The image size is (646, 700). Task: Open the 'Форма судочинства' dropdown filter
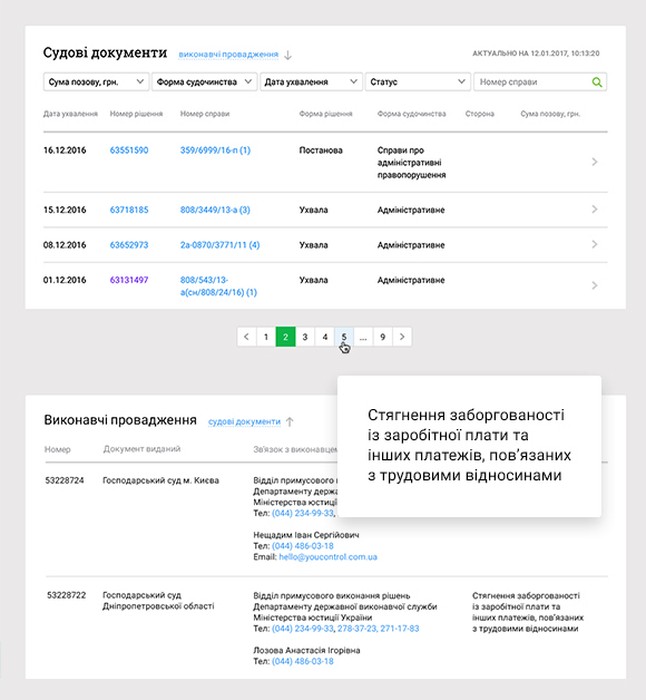(x=204, y=82)
